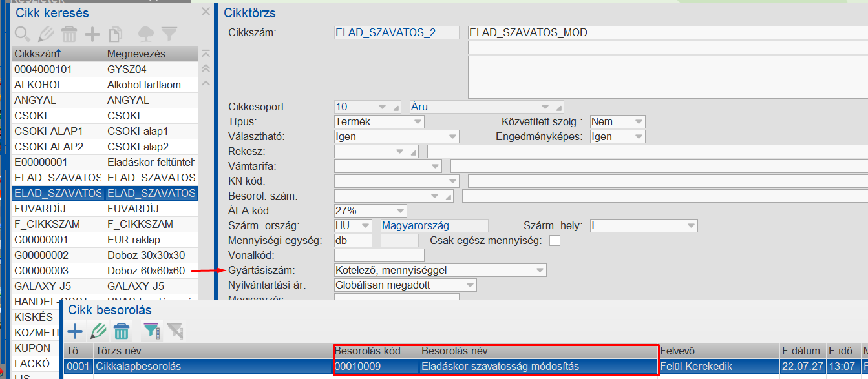Delete Cikk besorolás with trash icon
868x379 pixels.
click(x=122, y=332)
